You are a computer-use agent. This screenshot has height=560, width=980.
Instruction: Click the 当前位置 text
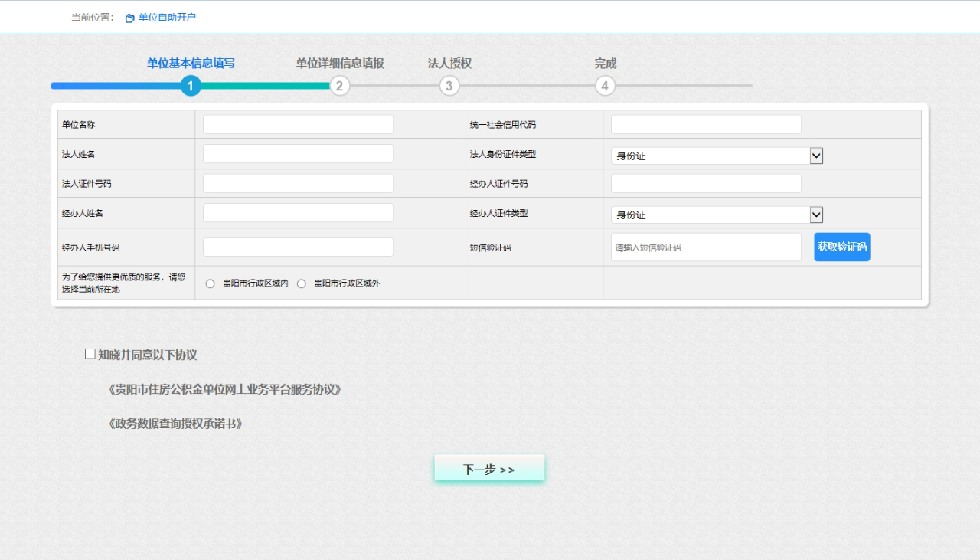tap(92, 17)
